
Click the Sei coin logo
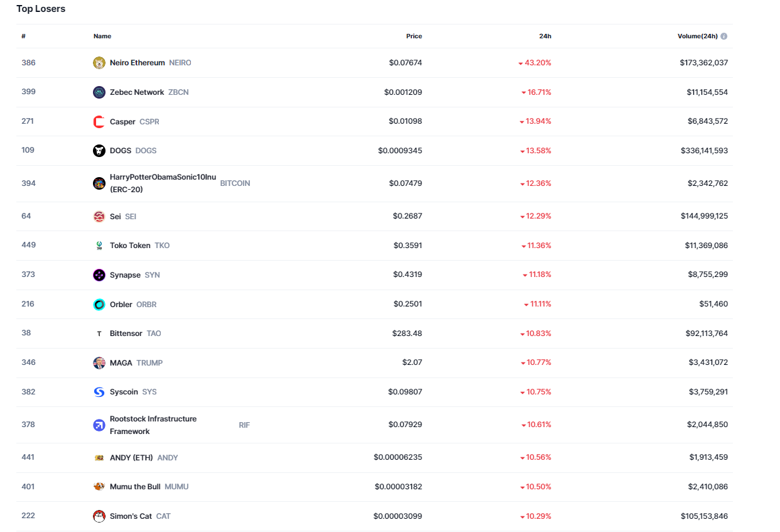[x=99, y=217]
